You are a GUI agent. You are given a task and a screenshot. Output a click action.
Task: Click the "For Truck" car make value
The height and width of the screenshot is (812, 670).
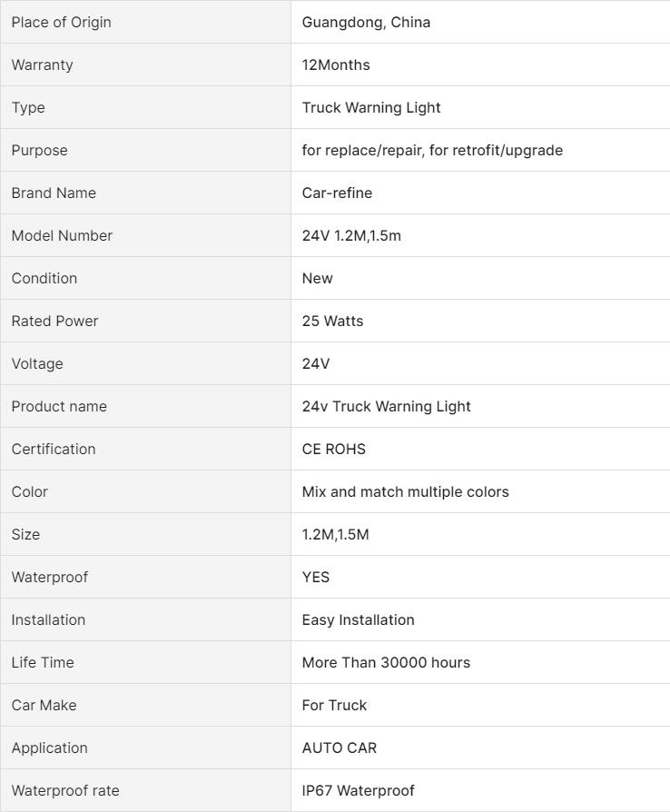(334, 705)
